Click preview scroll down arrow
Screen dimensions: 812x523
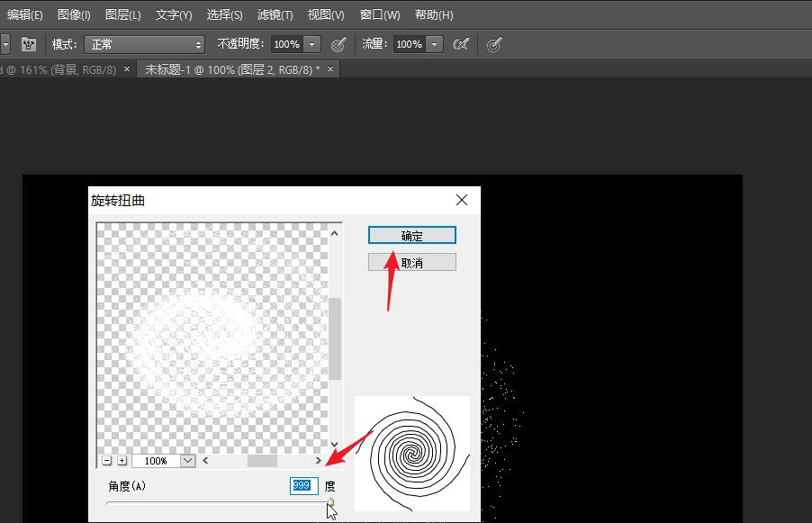coord(335,445)
